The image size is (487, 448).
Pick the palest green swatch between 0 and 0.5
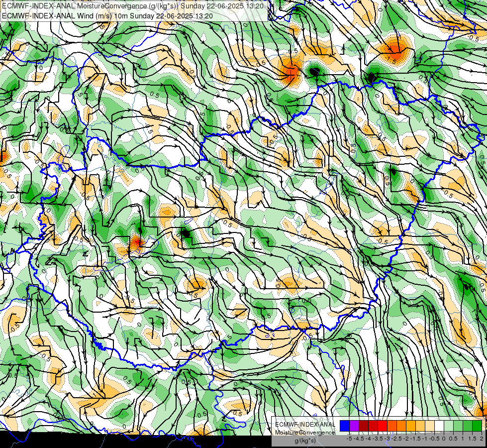tap(449, 426)
